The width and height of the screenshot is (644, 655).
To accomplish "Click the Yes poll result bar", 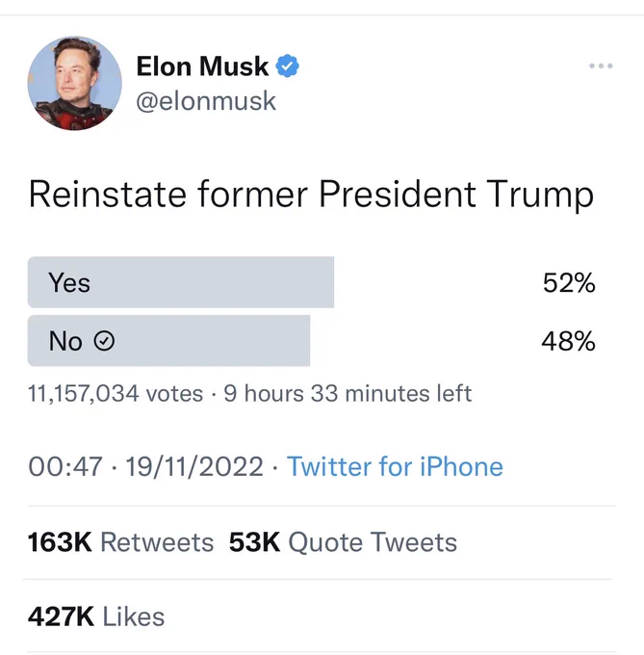I will point(181,282).
